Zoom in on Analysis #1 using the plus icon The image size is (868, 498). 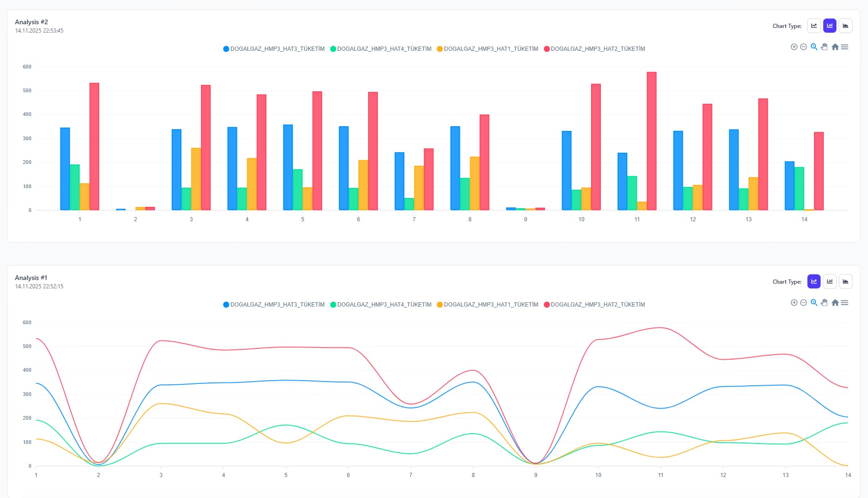click(794, 302)
